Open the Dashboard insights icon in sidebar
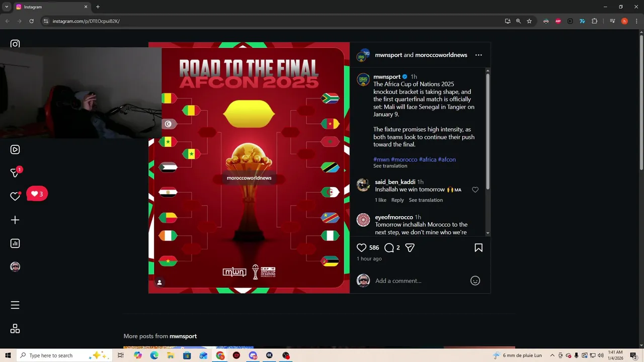Viewport: 644px width, 362px height. 15,243
